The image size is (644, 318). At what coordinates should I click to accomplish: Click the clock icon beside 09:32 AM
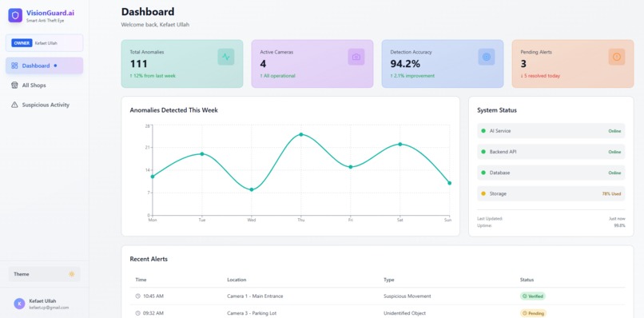(137, 313)
